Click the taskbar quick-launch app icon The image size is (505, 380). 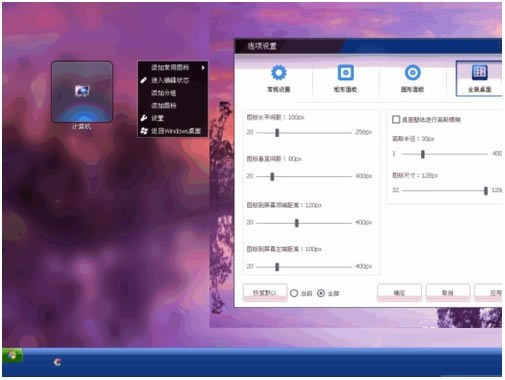(x=57, y=362)
